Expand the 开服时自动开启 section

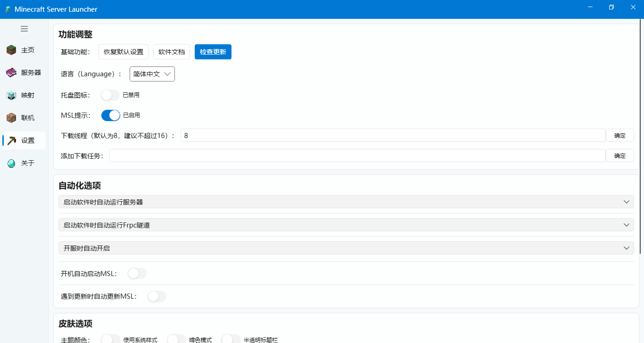click(x=346, y=248)
